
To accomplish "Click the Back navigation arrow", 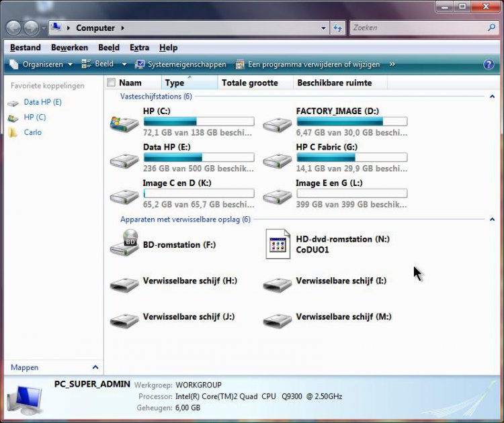I will pyautogui.click(x=13, y=28).
